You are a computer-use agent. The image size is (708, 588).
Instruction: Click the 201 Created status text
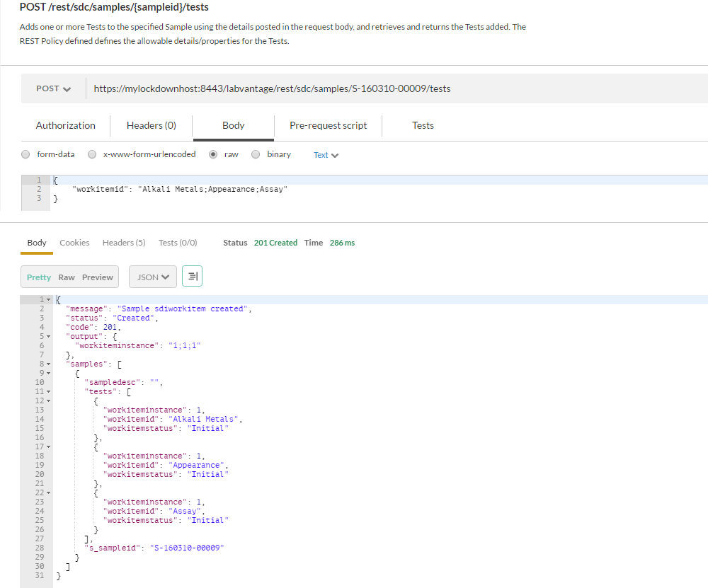click(x=275, y=243)
